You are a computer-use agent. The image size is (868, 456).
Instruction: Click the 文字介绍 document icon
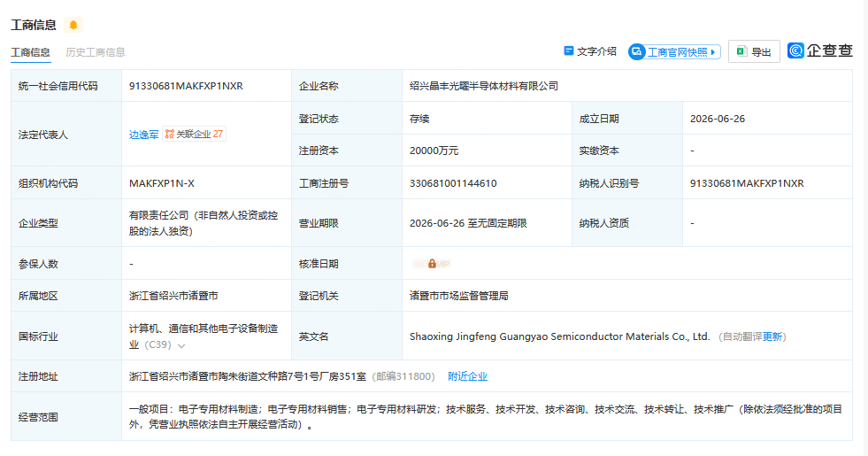coord(569,51)
